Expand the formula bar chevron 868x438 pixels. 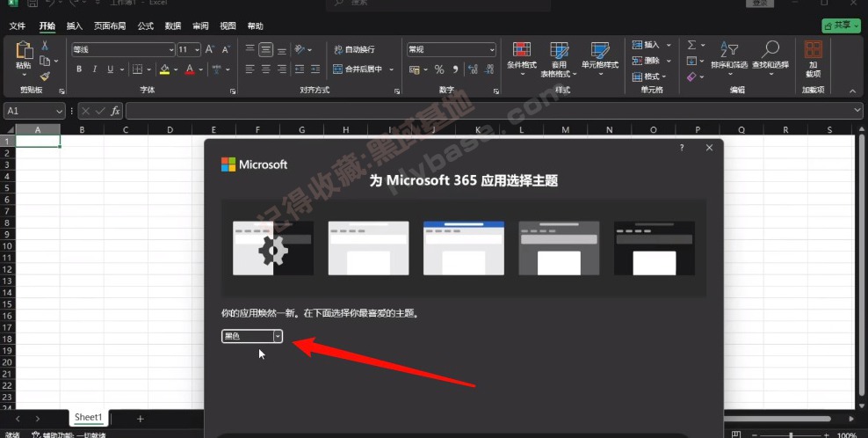click(857, 111)
